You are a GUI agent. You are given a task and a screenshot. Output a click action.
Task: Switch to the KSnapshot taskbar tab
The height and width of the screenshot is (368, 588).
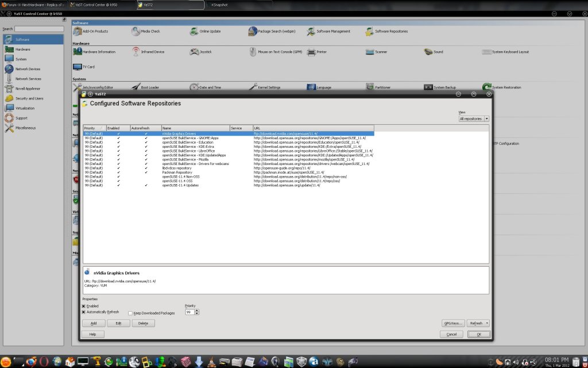239,5
